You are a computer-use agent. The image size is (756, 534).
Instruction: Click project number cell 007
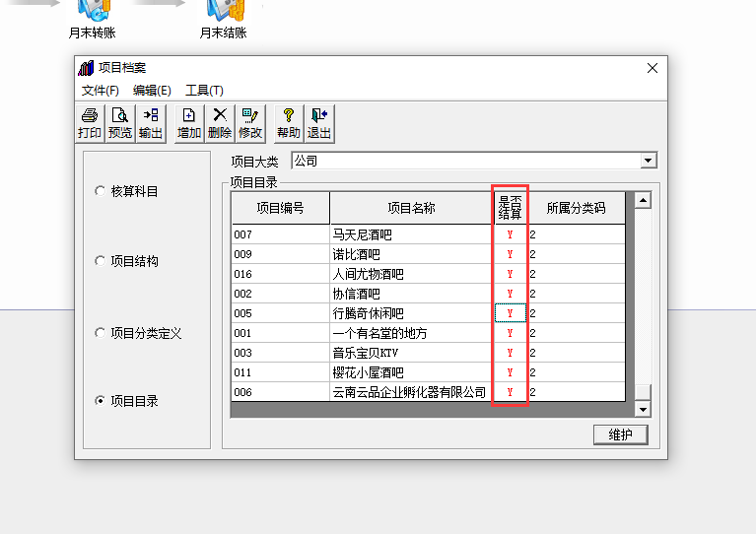point(281,234)
